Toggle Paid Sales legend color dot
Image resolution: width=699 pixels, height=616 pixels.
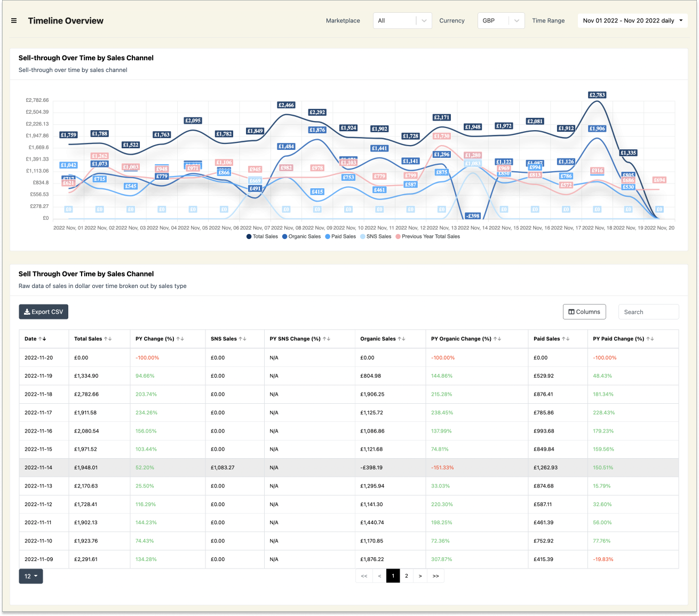coord(328,236)
